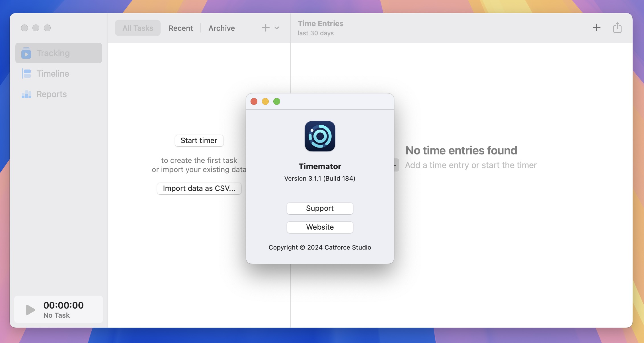
Task: Close the About Timemator window
Action: click(254, 101)
